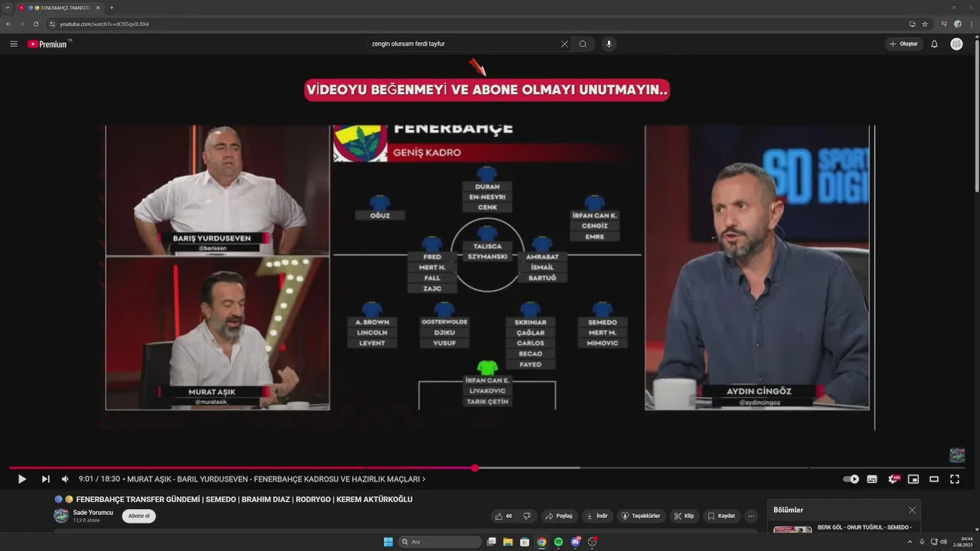Open player quality settings gear
The height and width of the screenshot is (551, 980).
coord(893,479)
